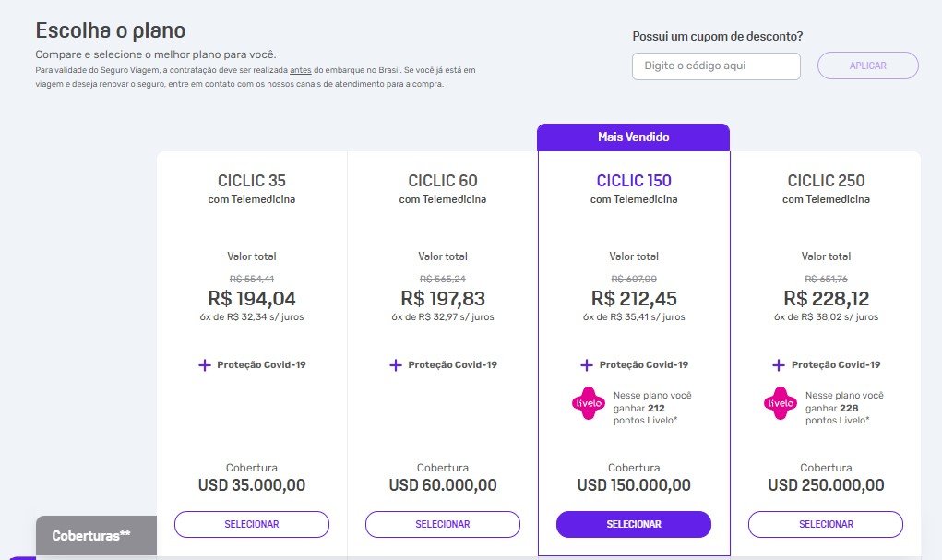Click the R$ 212,45 price of CICLIC 150
This screenshot has width=942, height=560.
pos(634,299)
